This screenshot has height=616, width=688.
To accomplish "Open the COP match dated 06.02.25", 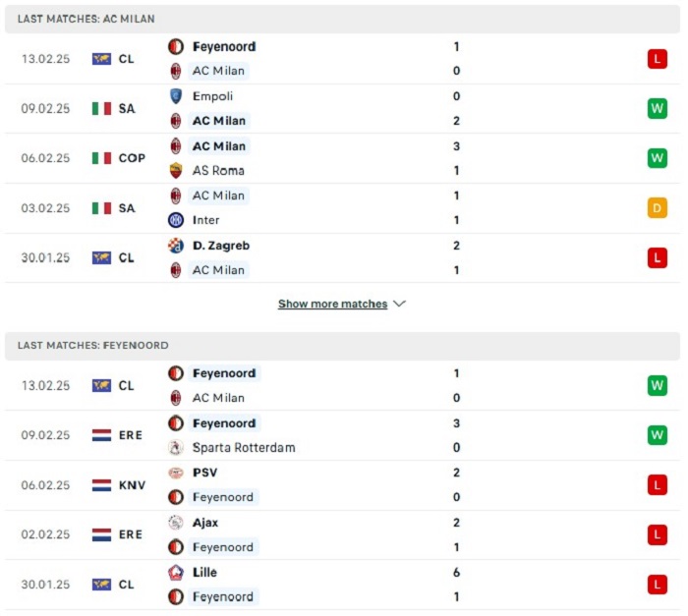I will click(x=342, y=158).
